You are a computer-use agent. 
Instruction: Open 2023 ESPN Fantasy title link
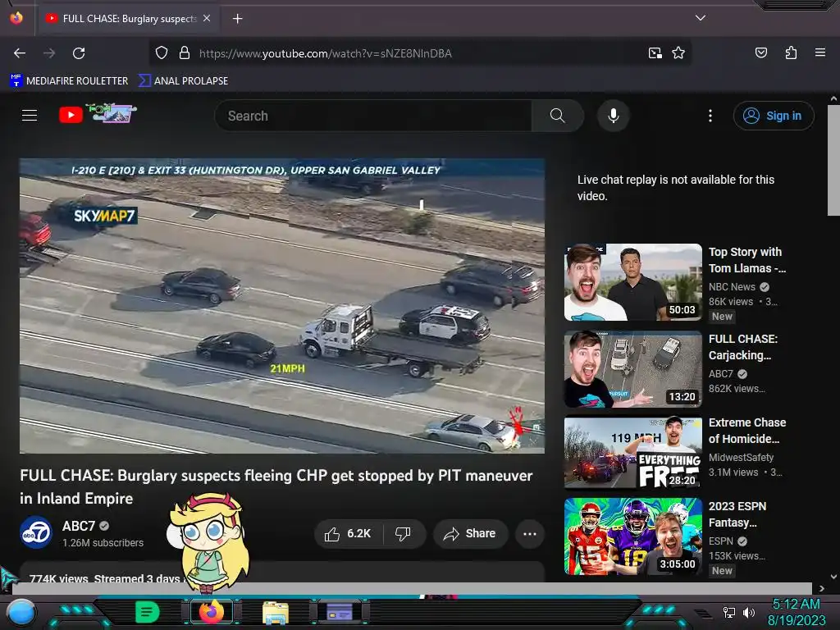pos(737,514)
